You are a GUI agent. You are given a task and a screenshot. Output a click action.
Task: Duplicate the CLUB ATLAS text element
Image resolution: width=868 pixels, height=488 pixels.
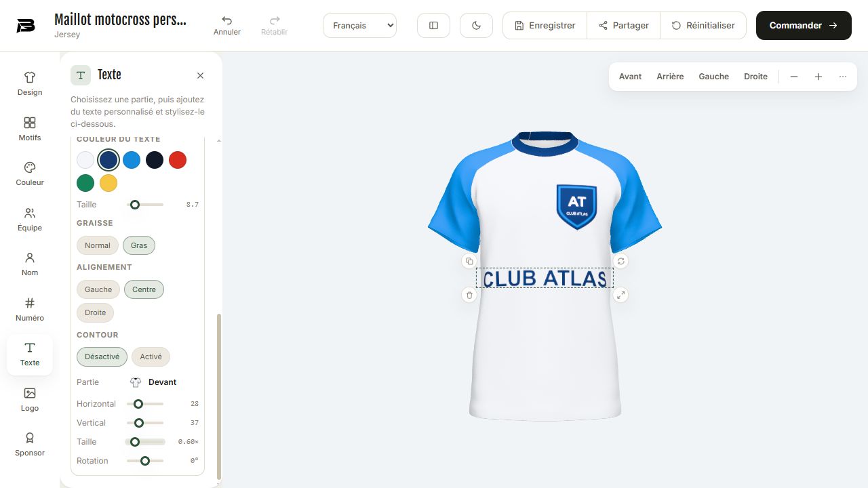(469, 261)
